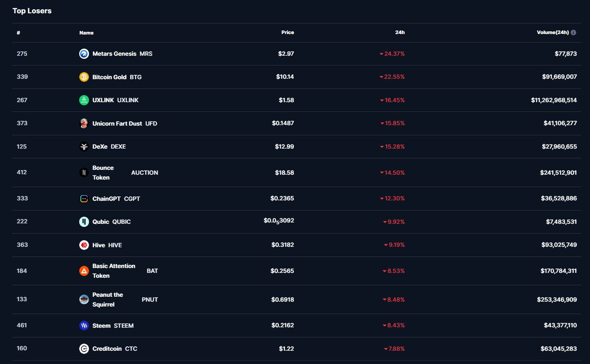Click the Basic Attention Token icon

coord(84,271)
